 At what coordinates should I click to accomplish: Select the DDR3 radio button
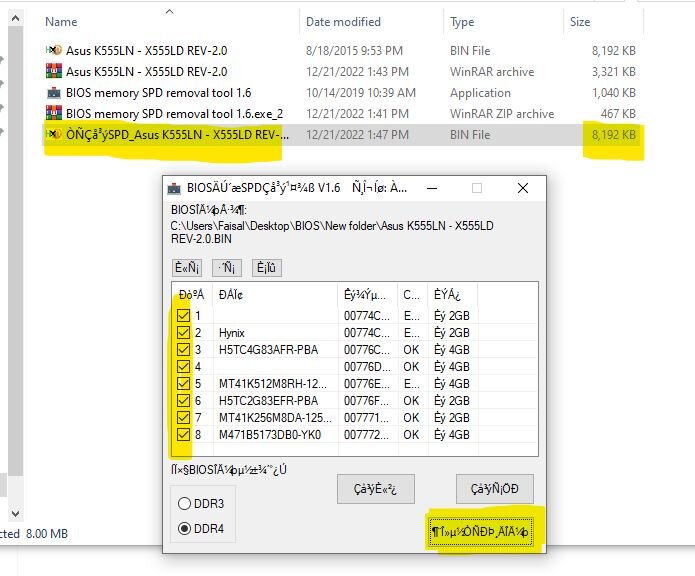tap(184, 504)
